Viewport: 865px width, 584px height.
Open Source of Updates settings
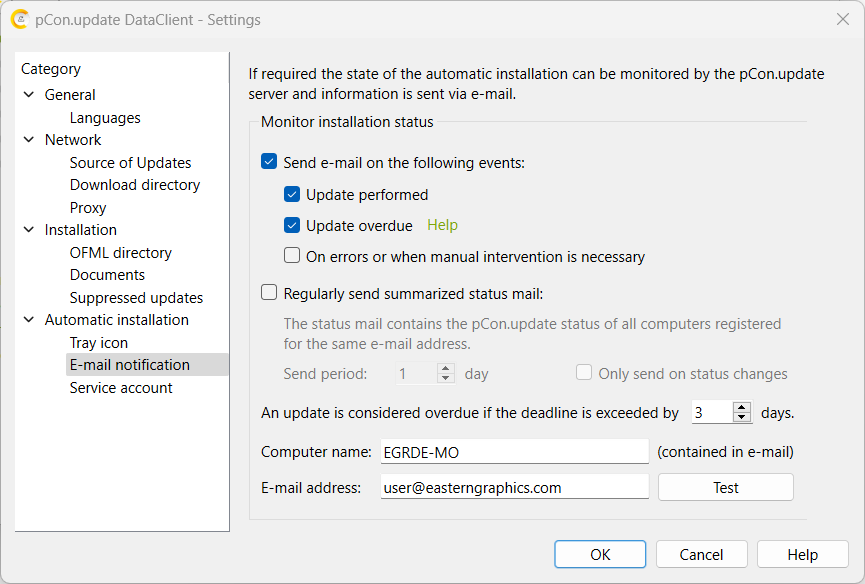click(x=130, y=163)
